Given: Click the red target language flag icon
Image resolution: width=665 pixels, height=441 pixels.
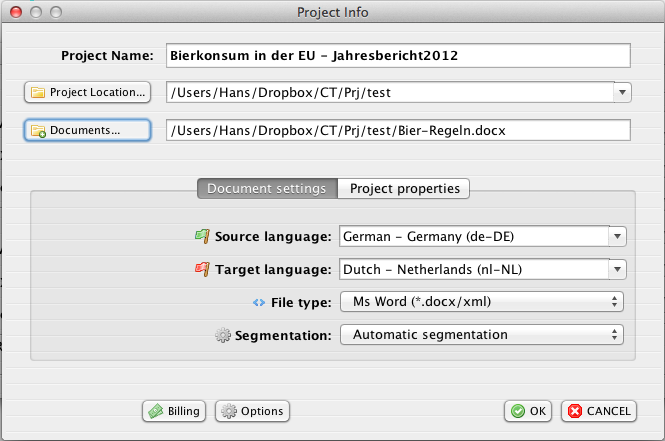Looking at the screenshot, I should [x=200, y=270].
